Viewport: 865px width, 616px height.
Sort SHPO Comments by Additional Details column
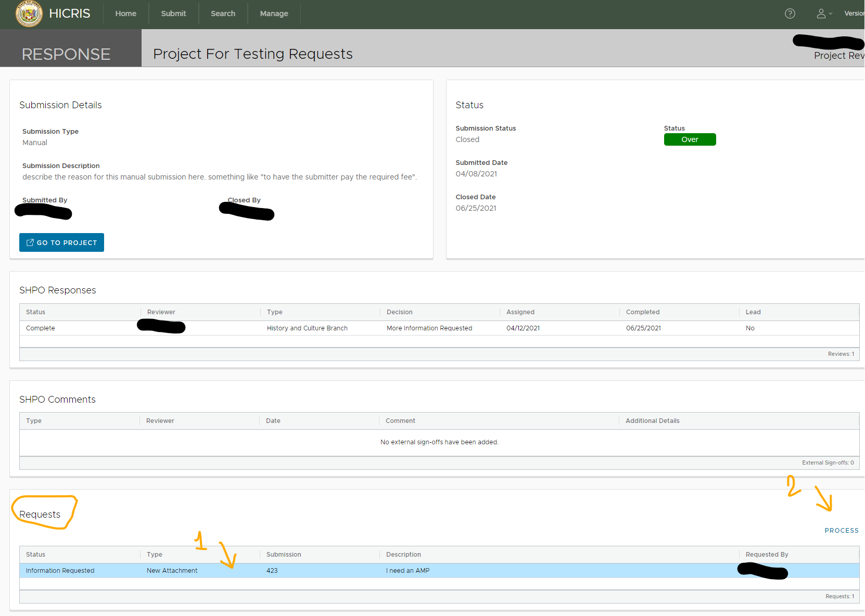coord(652,421)
